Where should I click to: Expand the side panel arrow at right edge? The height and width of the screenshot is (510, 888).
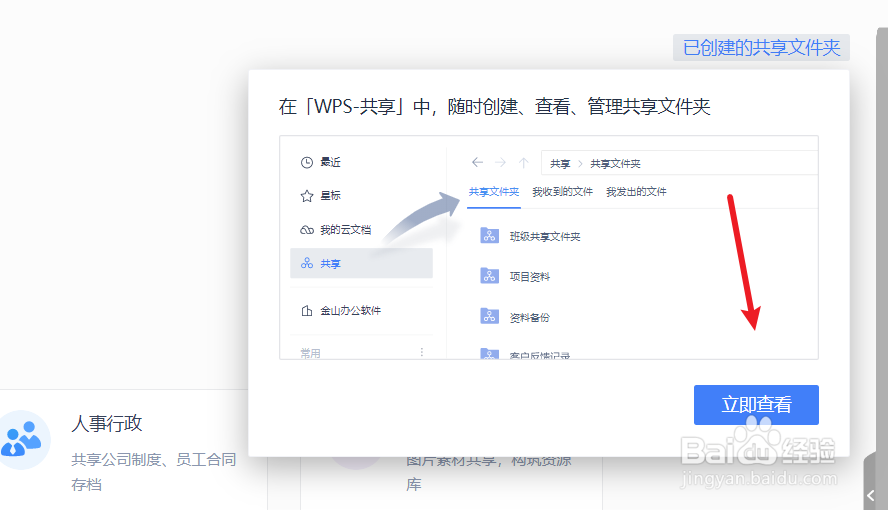coord(871,495)
